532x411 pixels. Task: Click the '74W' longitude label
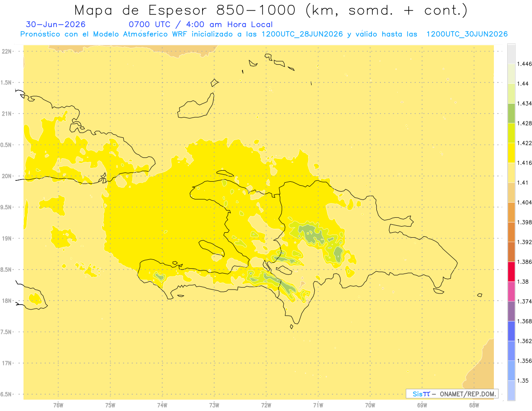[x=162, y=405]
